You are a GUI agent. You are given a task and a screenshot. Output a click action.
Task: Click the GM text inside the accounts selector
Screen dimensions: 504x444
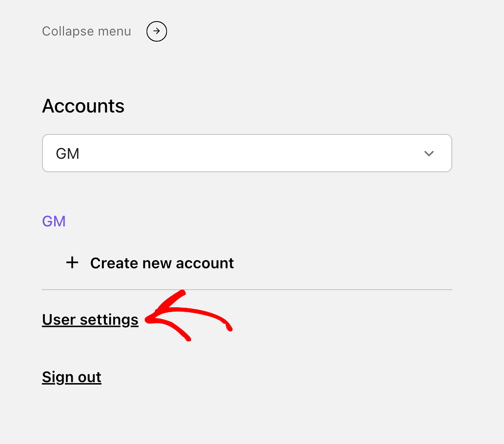(68, 154)
